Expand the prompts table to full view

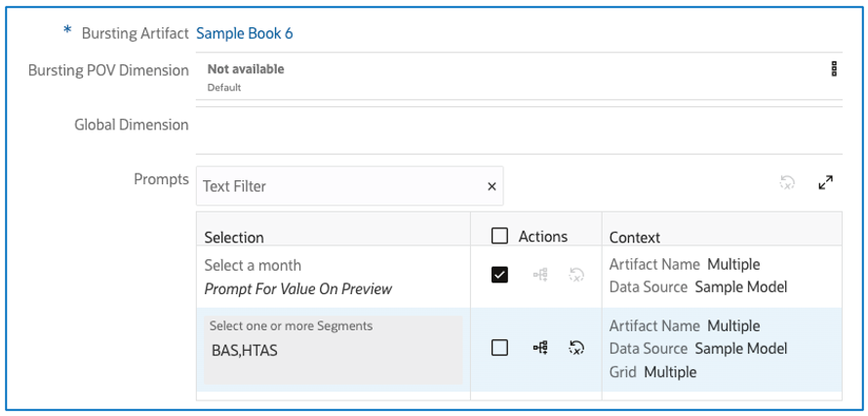pyautogui.click(x=825, y=182)
